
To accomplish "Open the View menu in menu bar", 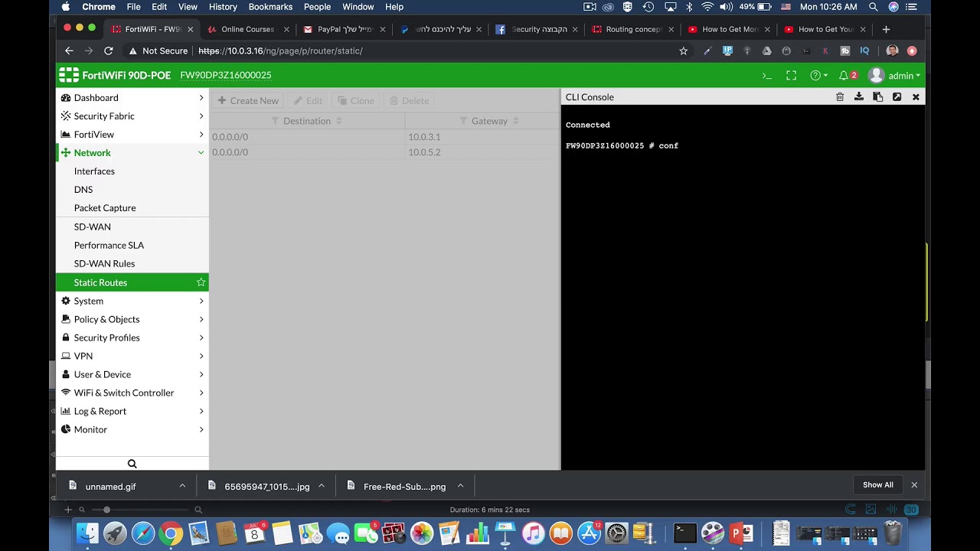I will pos(188,7).
